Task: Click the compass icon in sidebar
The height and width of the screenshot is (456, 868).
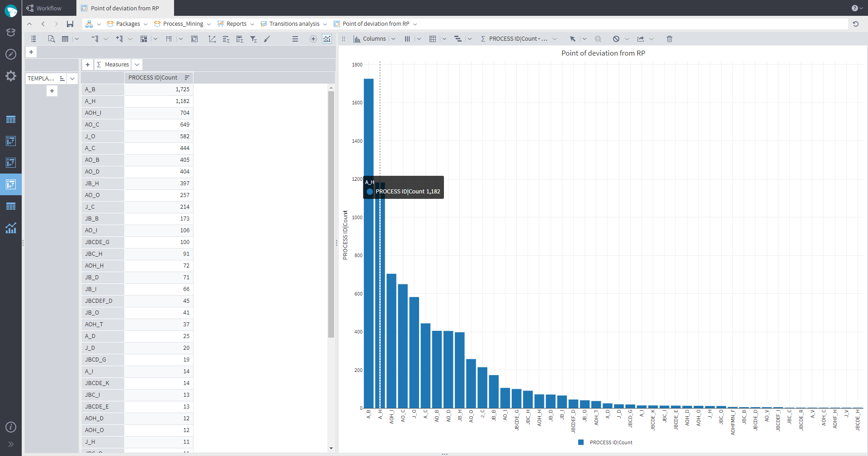Action: 11,54
